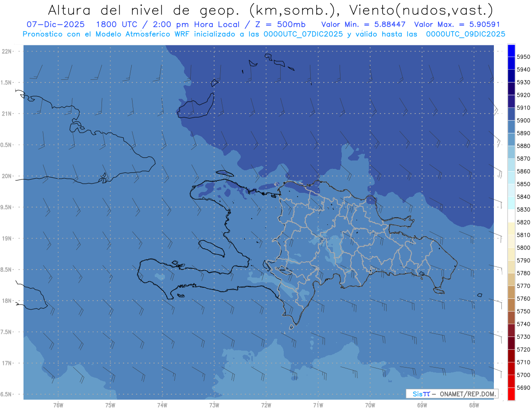Click the 5880 color bar label
Viewport: 532px width, 411px height.
pyautogui.click(x=523, y=146)
